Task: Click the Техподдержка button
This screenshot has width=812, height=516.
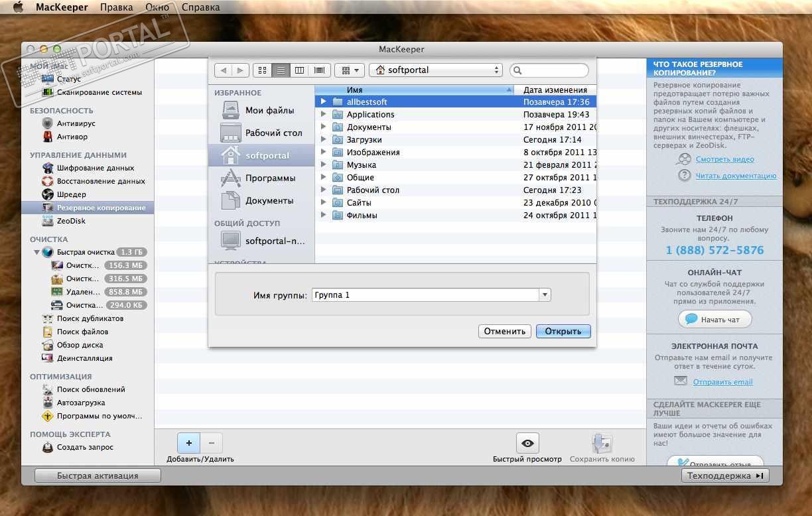Action: [725, 476]
